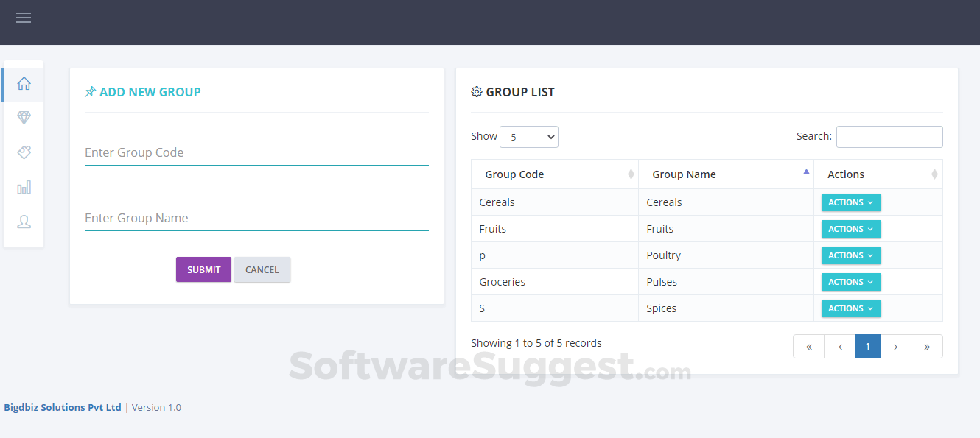The image size is (980, 438).
Task: Click the Enter Group Name field
Action: click(x=256, y=218)
